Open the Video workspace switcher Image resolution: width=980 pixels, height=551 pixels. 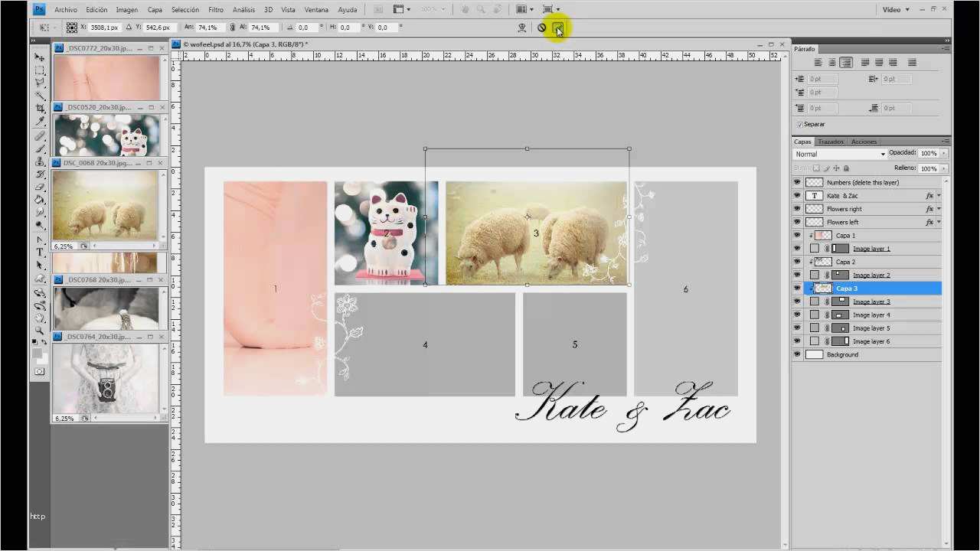click(x=896, y=10)
